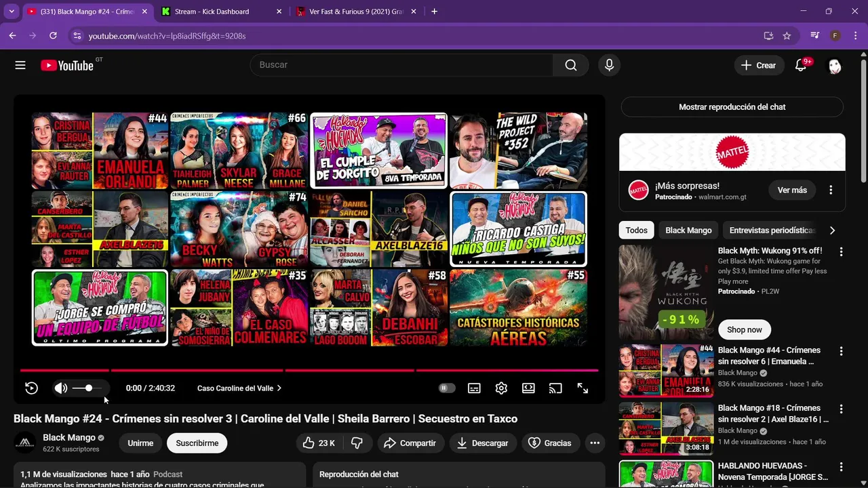Close the Black Mango #24 tab

tap(144, 12)
